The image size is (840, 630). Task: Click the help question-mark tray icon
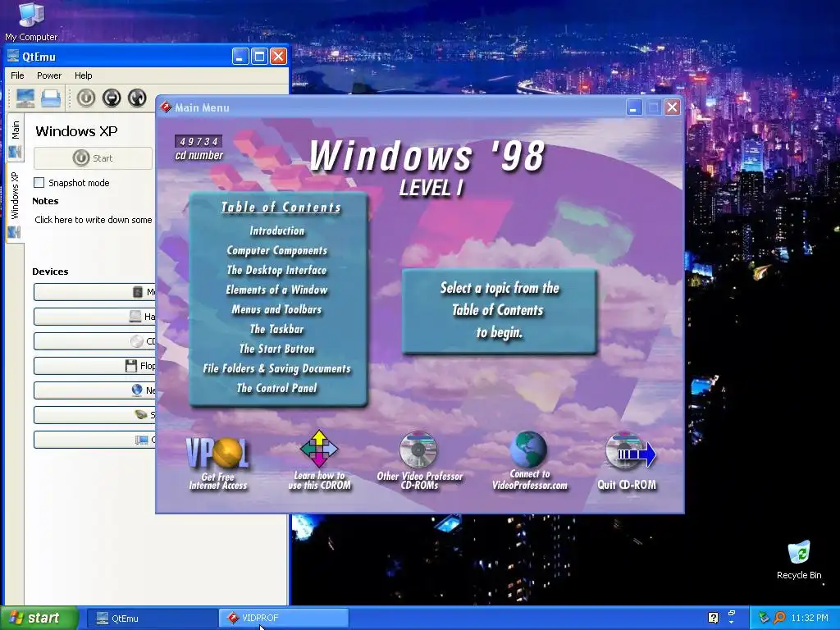pos(713,618)
